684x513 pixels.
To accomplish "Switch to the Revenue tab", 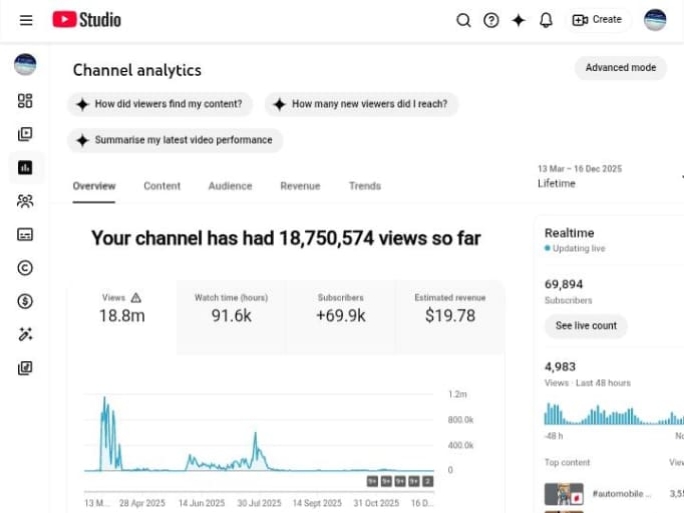I will 300,186.
